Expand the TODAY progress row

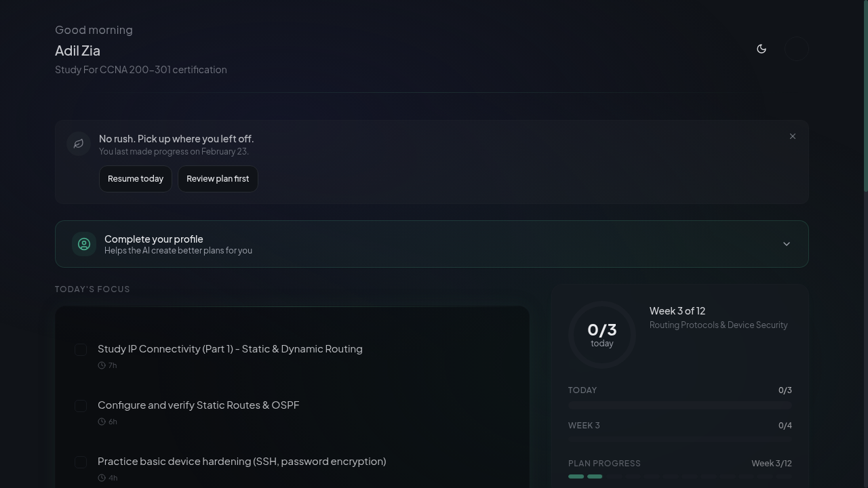679,390
